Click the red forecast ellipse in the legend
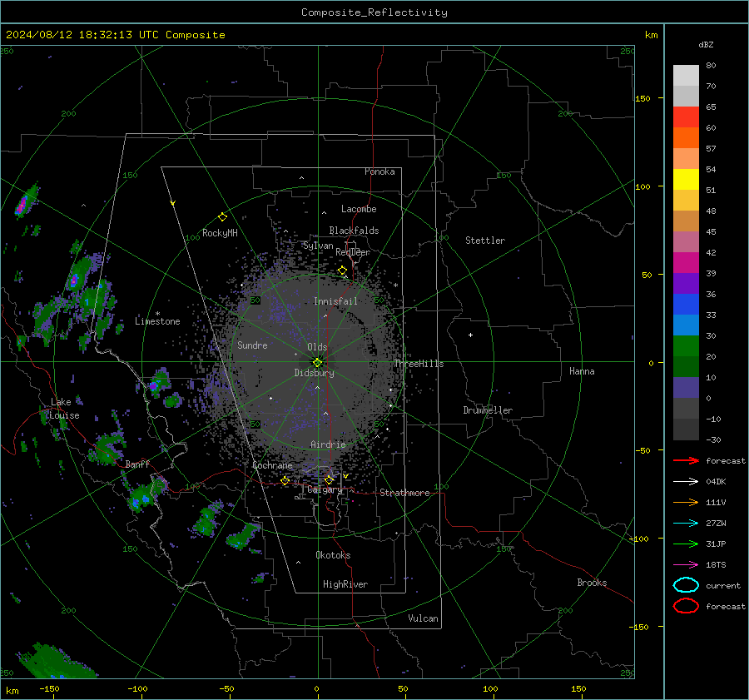749x700 pixels. pyautogui.click(x=686, y=606)
